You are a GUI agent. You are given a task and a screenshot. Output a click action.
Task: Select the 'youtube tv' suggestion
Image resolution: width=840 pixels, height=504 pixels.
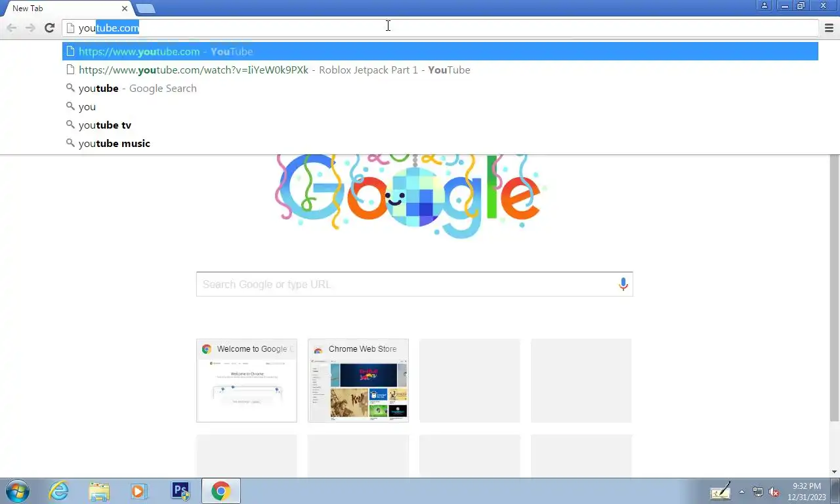click(x=440, y=125)
